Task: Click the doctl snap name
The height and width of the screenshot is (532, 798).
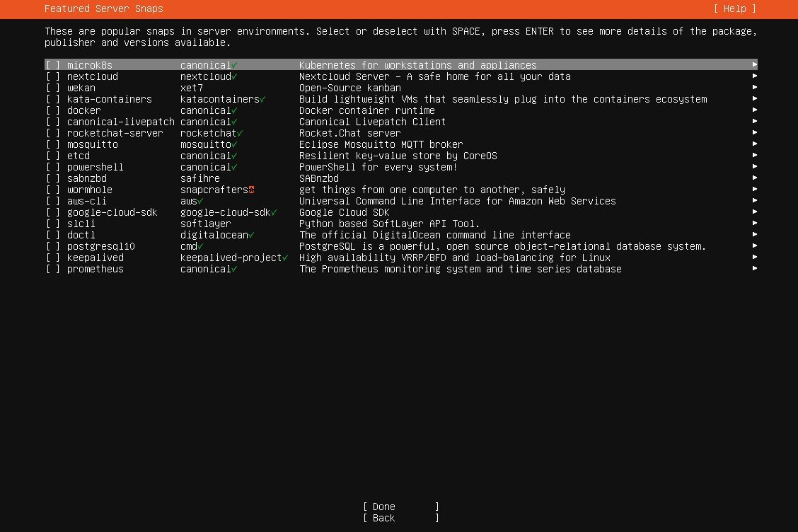Action: tap(81, 235)
